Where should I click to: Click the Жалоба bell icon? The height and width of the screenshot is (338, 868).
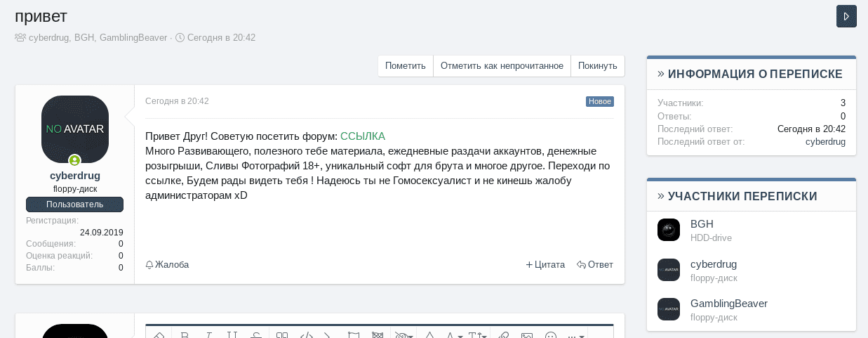pos(149,265)
